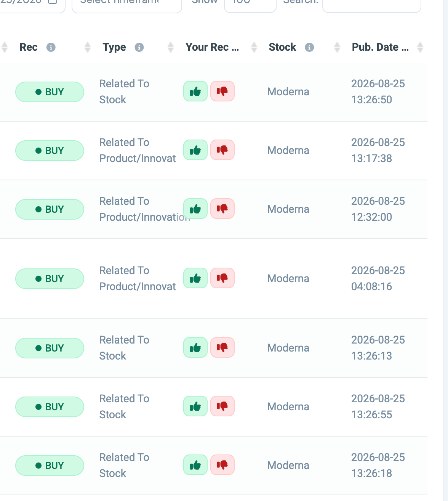This screenshot has width=448, height=501.
Task: Click the info icon next to Stock header
Action: [309, 47]
